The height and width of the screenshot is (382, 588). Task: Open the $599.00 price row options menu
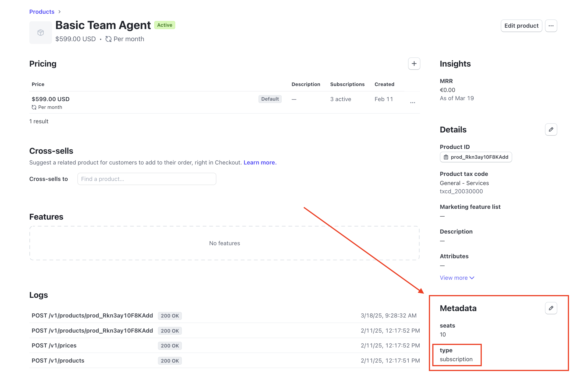point(412,102)
